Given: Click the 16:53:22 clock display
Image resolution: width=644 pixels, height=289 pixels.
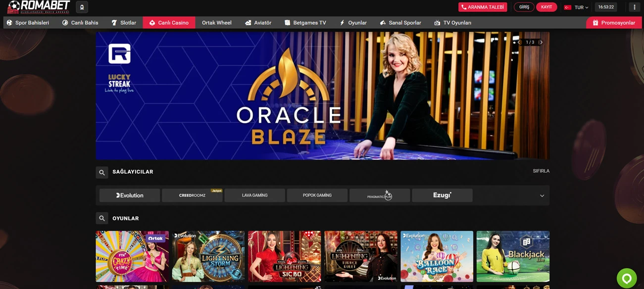Looking at the screenshot, I should (x=606, y=7).
